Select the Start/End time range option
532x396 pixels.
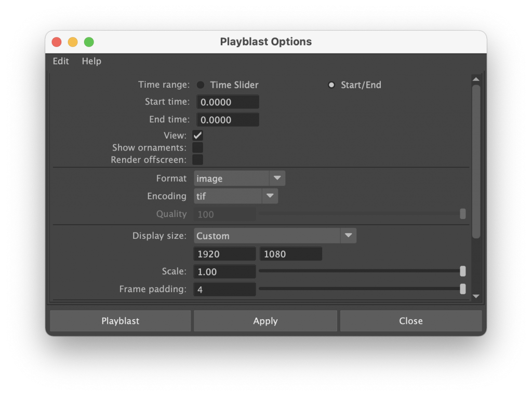pyautogui.click(x=331, y=85)
